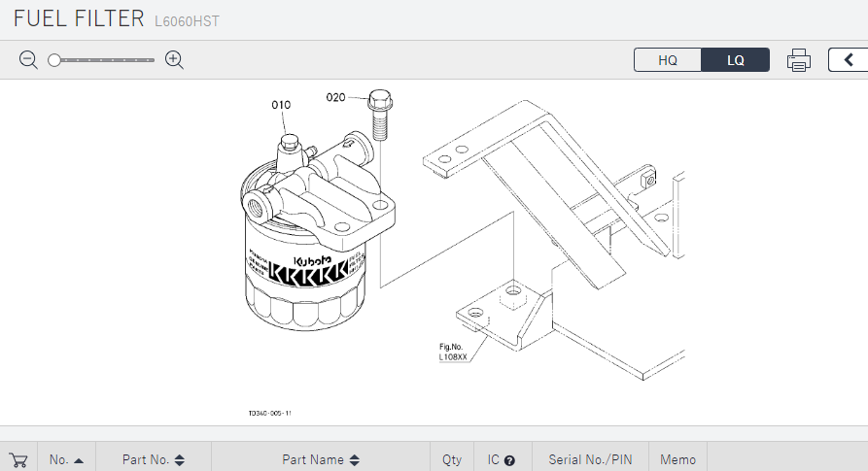Select callout 020 next to the bolt
Viewport: 868px width, 471px height.
click(x=335, y=97)
